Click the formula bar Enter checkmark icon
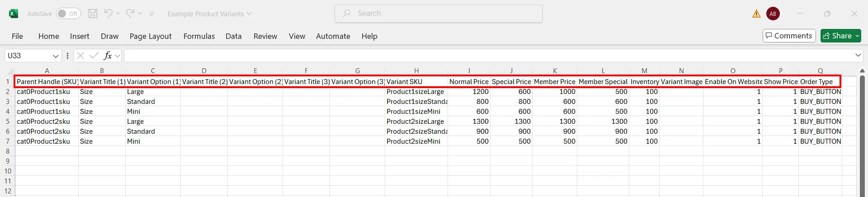Image resolution: width=868 pixels, height=197 pixels. click(94, 56)
